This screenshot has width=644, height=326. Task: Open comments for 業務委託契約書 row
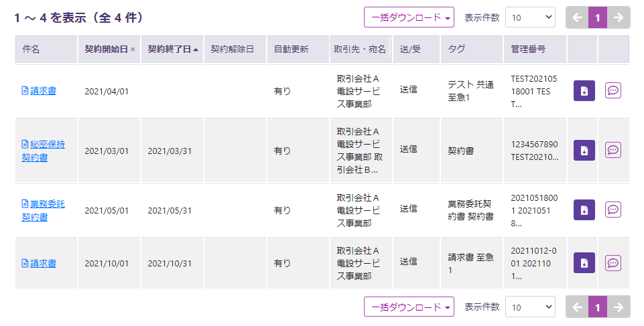613,210
